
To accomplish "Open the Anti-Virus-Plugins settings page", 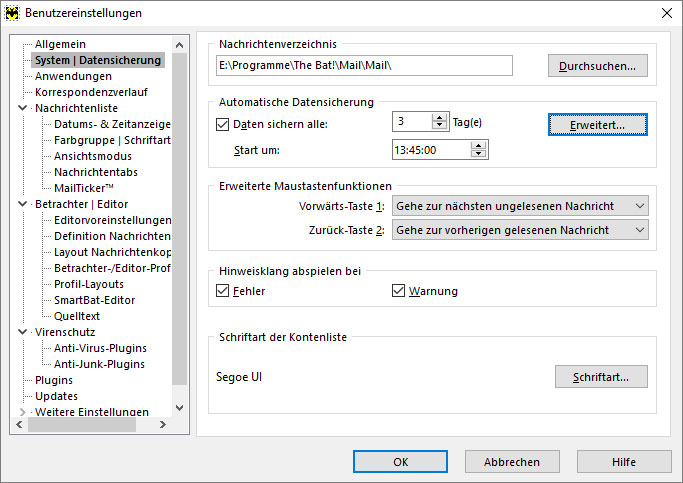I will click(x=99, y=348).
